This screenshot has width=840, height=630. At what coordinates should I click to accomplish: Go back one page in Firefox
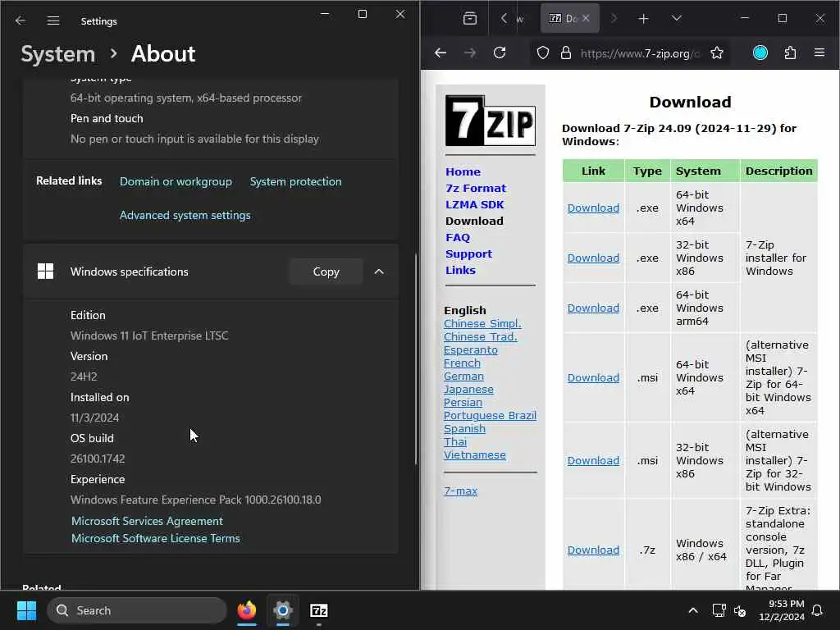pos(441,53)
